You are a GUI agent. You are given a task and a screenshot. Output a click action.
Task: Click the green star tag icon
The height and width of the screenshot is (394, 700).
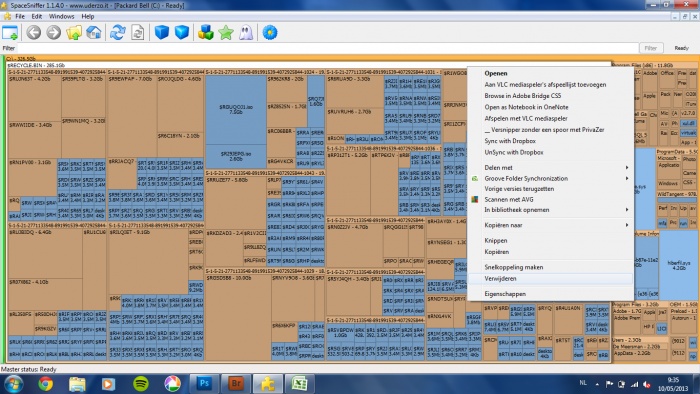tap(226, 33)
